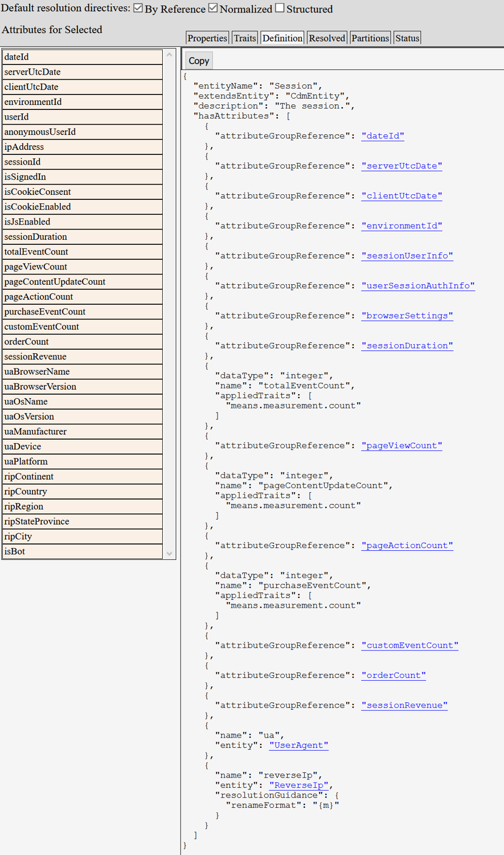Image resolution: width=504 pixels, height=855 pixels.
Task: Open the "sessionRevenue" reference link
Action: coord(404,705)
